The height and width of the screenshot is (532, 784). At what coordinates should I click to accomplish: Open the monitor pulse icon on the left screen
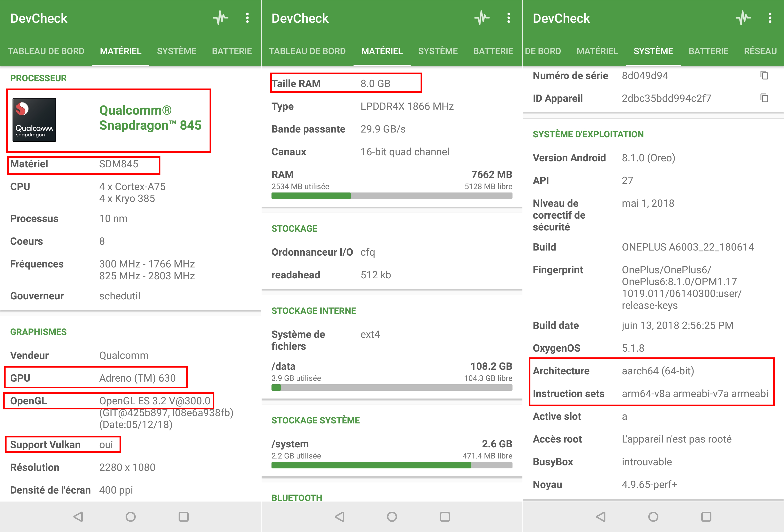pyautogui.click(x=221, y=18)
